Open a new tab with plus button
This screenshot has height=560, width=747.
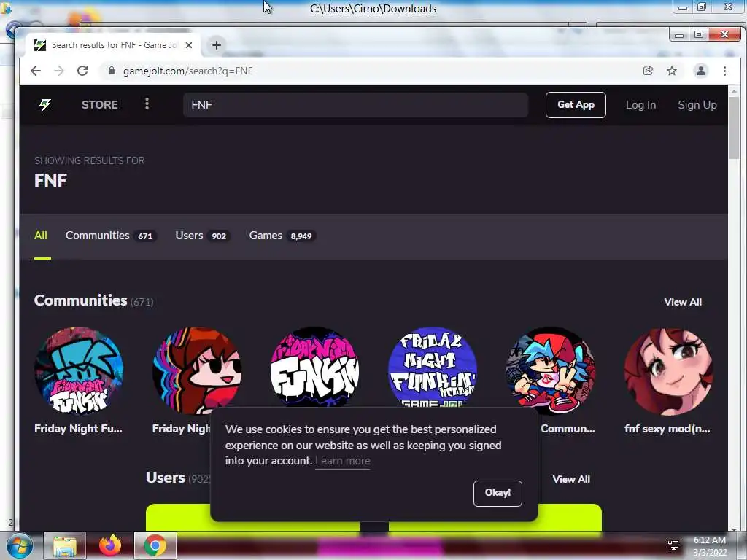pyautogui.click(x=217, y=45)
